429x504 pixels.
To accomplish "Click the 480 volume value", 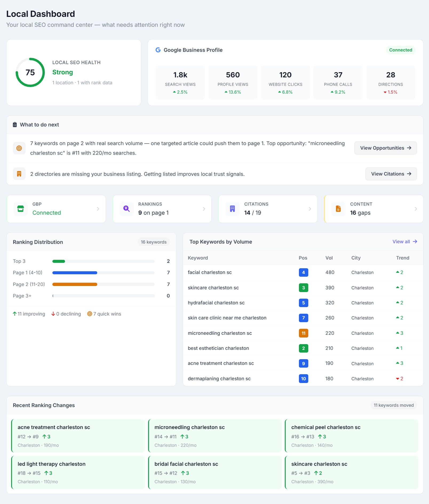I will tap(330, 272).
